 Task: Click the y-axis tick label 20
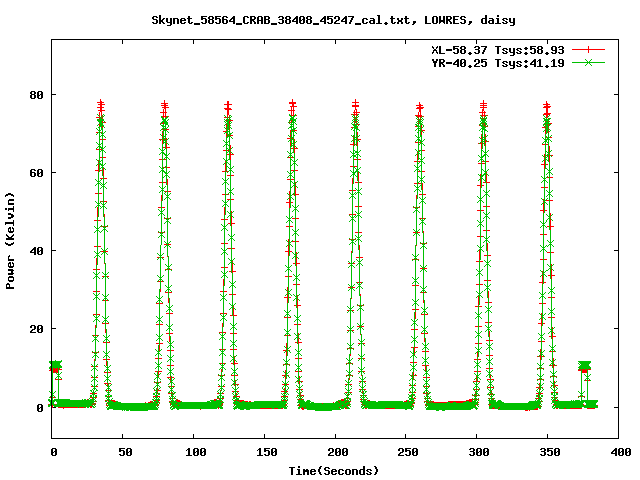36,329
